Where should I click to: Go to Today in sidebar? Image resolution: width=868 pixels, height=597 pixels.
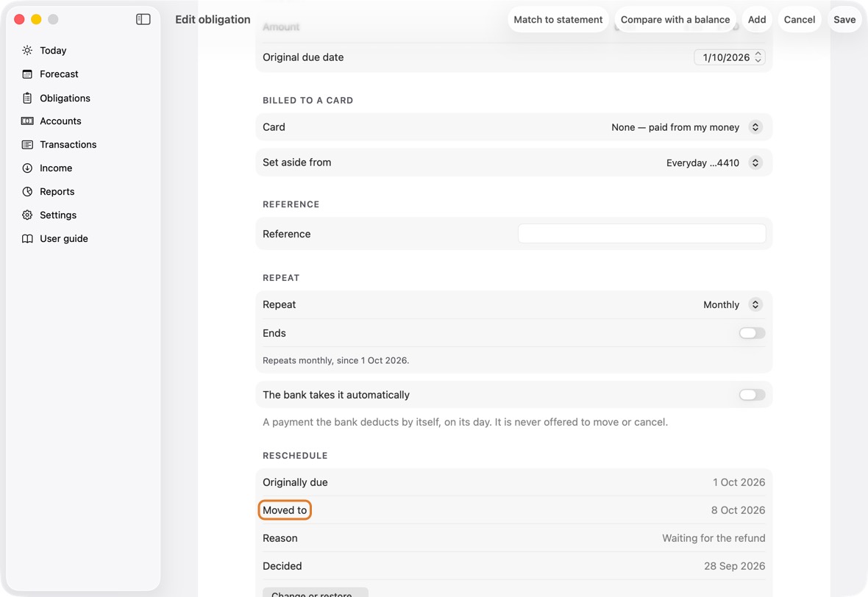click(53, 50)
